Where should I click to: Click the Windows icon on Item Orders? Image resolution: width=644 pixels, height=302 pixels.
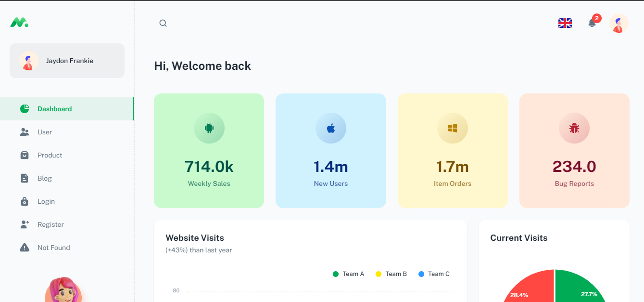(x=453, y=128)
